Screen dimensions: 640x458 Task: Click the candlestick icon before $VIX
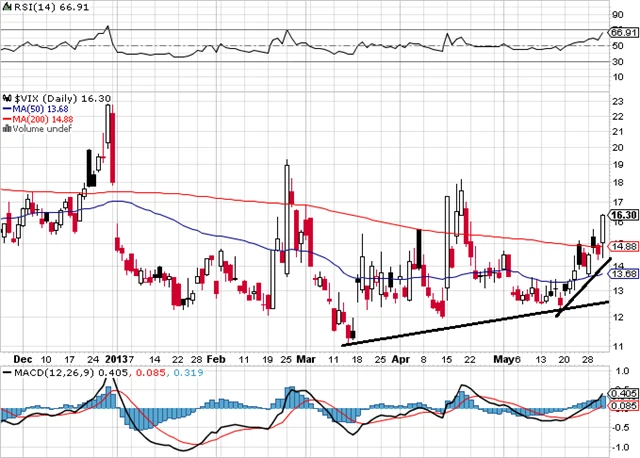point(7,98)
